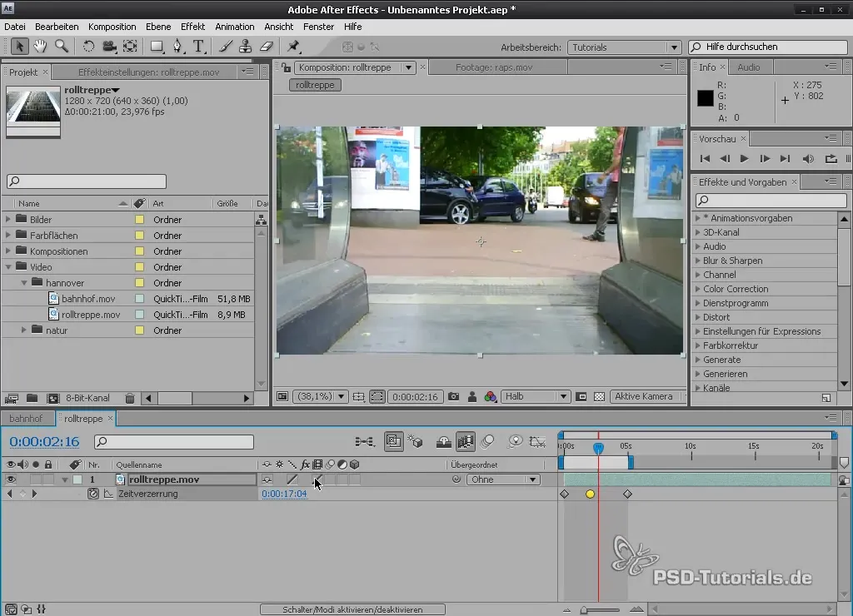Select the Hand tool
Image resolution: width=853 pixels, height=616 pixels.
tap(40, 47)
